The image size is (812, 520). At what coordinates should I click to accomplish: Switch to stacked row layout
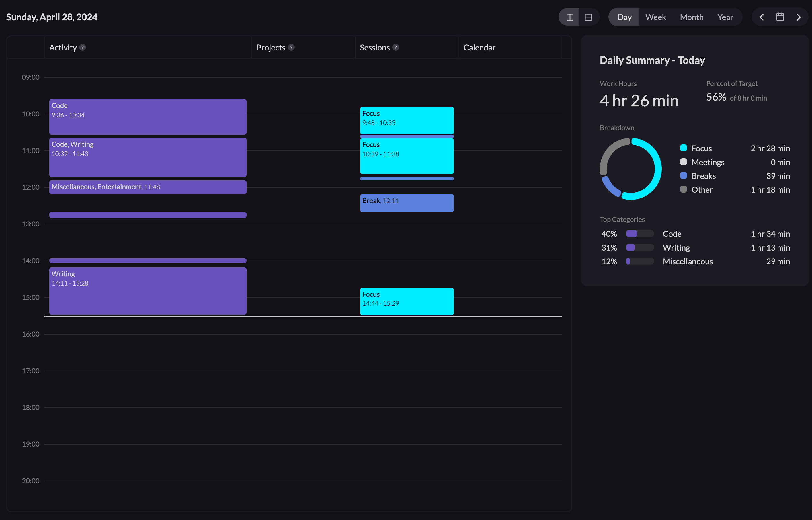588,17
